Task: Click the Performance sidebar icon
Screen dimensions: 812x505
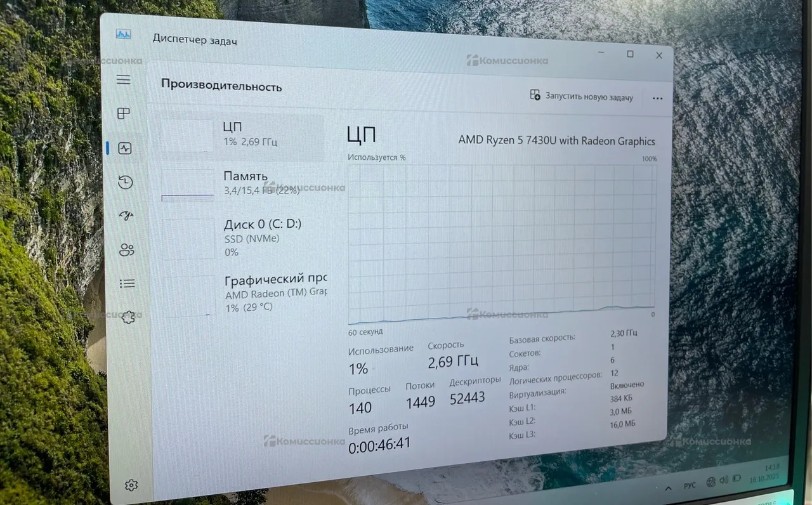Action: point(125,148)
